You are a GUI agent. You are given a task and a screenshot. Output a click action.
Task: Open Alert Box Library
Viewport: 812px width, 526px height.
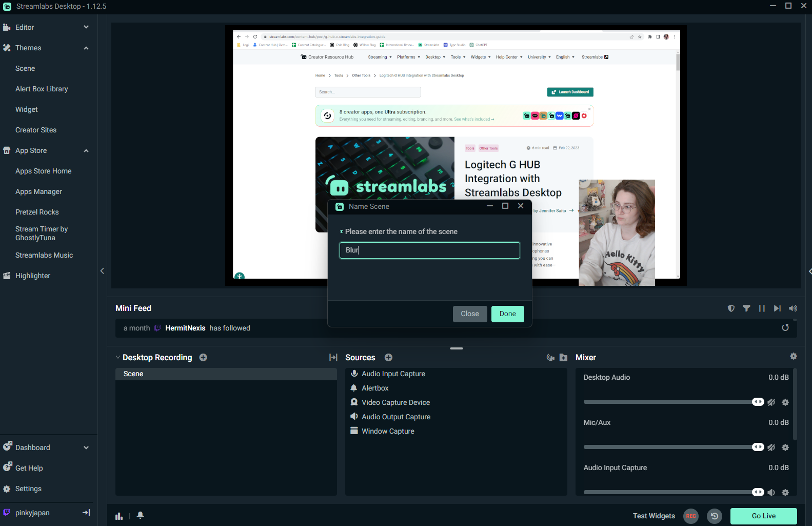(x=42, y=89)
